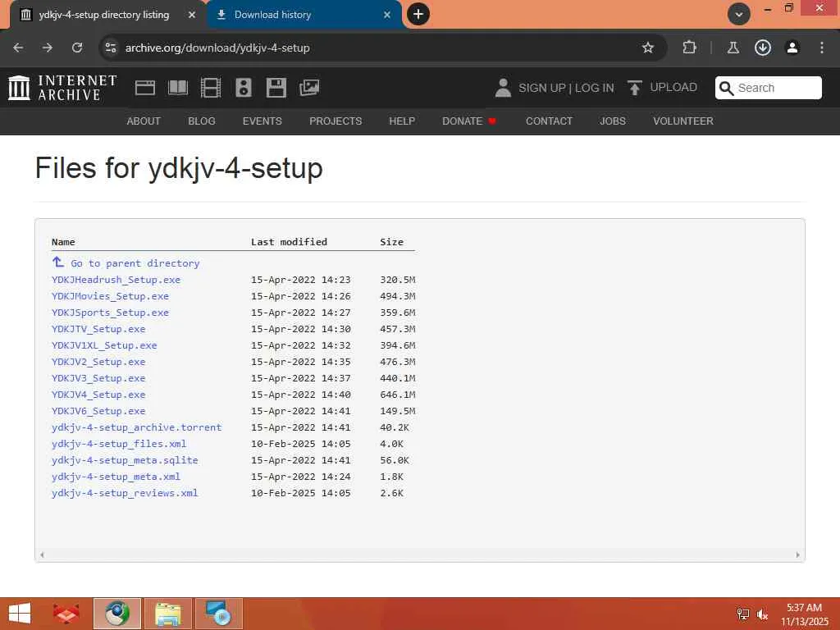Viewport: 840px width, 630px height.
Task: Open the BLOG menu item
Action: click(202, 121)
